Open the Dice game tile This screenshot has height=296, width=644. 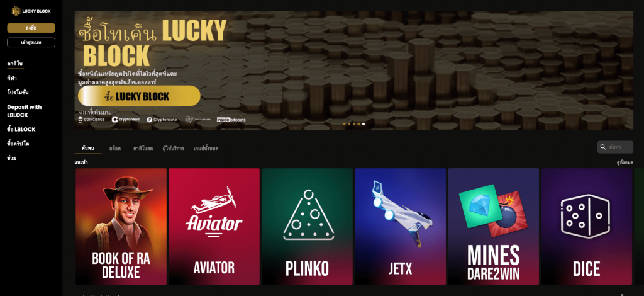coord(587,226)
